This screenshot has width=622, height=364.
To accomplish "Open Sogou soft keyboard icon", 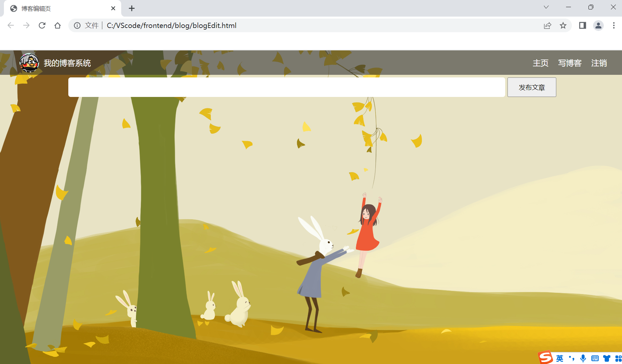I will [595, 358].
